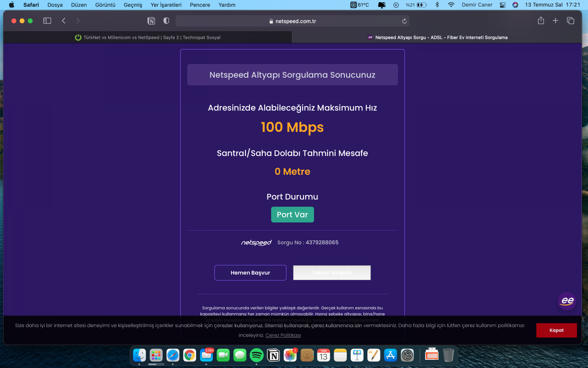Go forward with the toolbar arrow
The image size is (588, 368).
pos(78,21)
